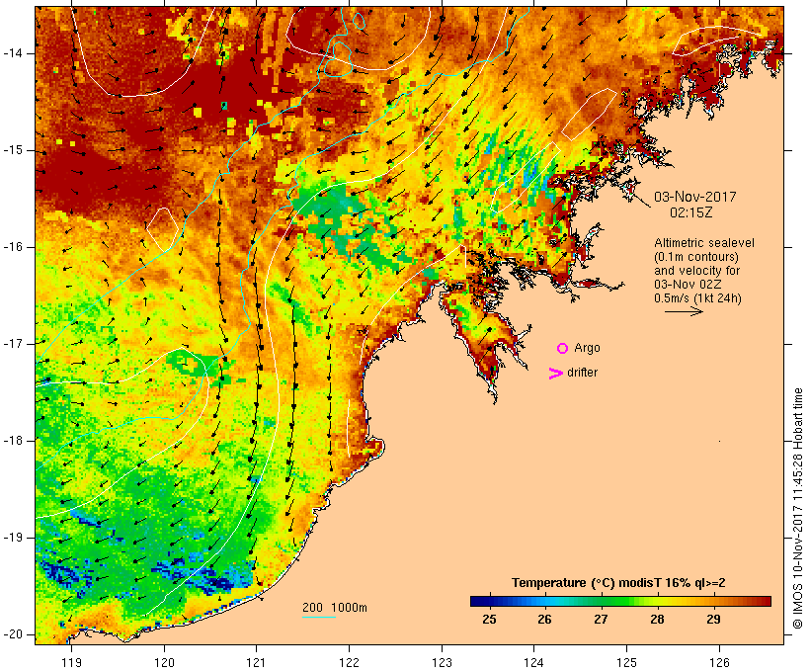Viewport: 810px width, 672px height.
Task: Click the longitude axis label 125
Action: pos(627,662)
